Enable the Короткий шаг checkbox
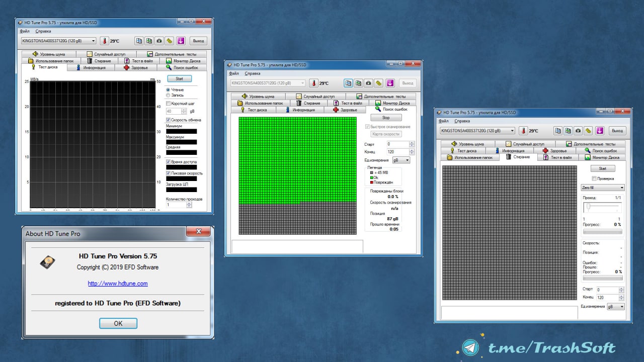Image resolution: width=644 pixels, height=362 pixels. point(169,104)
